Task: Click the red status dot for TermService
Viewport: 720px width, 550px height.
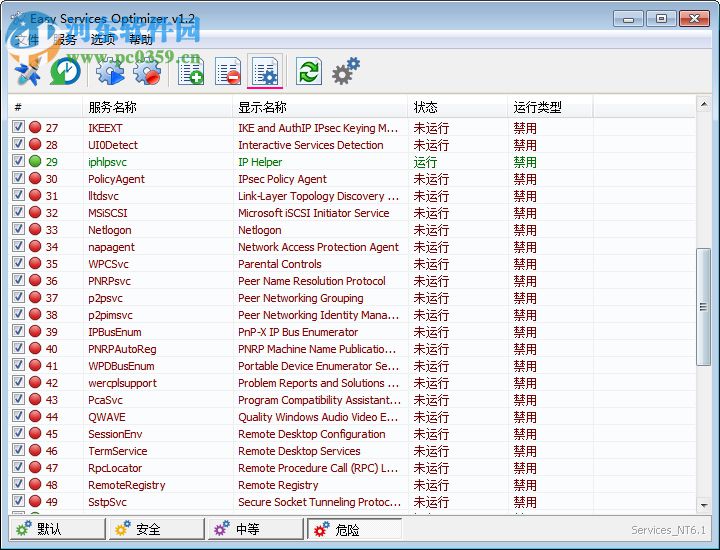Action: [35, 450]
